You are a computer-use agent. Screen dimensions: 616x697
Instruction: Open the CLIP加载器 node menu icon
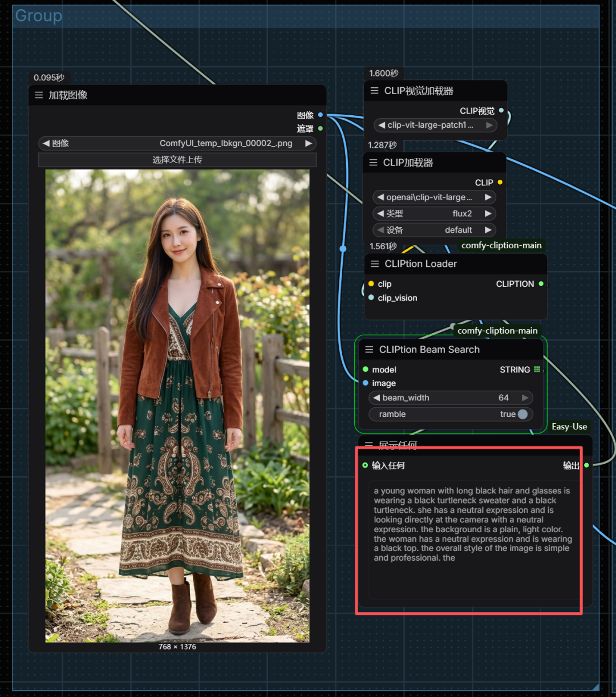[373, 163]
